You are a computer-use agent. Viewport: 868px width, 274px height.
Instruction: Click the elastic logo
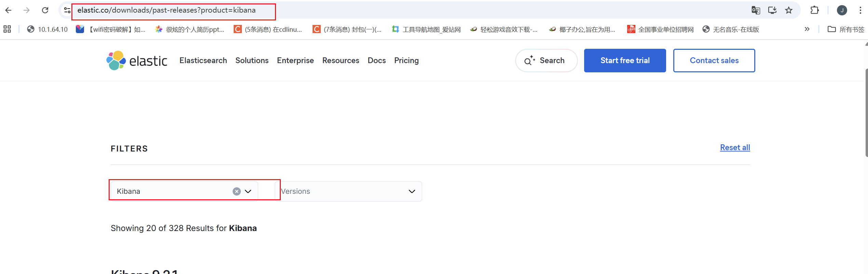[x=137, y=60]
